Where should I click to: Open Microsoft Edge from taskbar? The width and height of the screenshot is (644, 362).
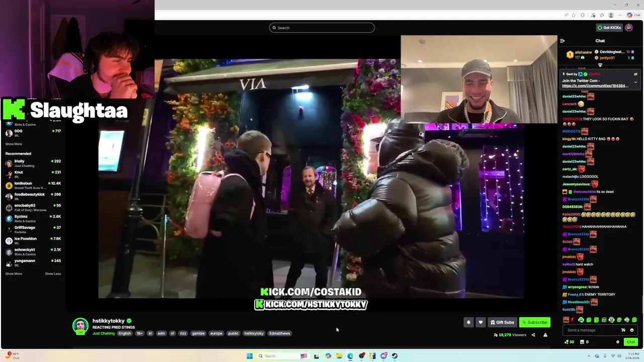350,356
